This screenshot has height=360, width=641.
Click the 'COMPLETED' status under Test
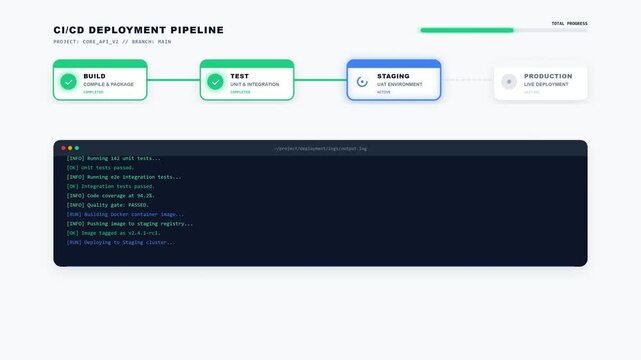(x=240, y=92)
